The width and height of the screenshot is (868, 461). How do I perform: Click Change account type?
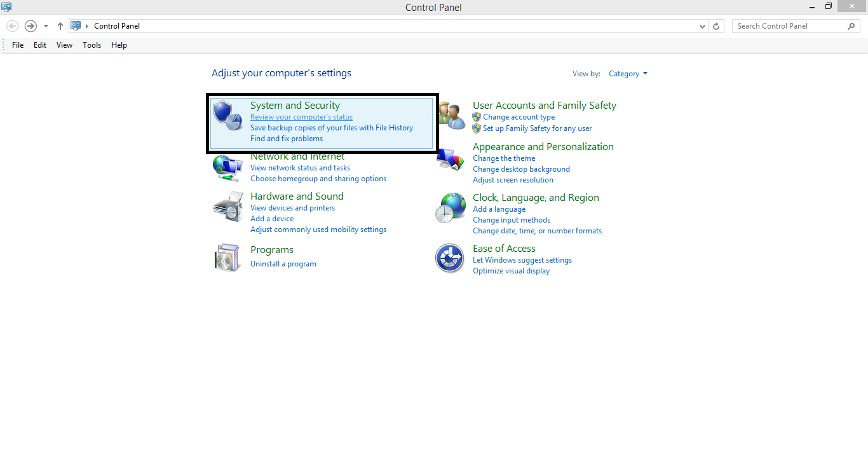tap(519, 117)
